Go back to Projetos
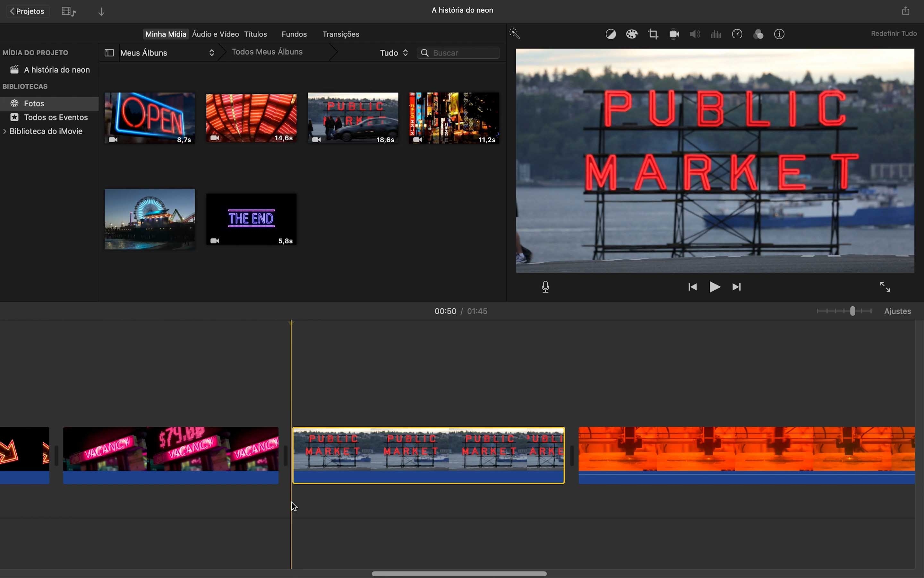Image resolution: width=924 pixels, height=578 pixels. tap(28, 11)
